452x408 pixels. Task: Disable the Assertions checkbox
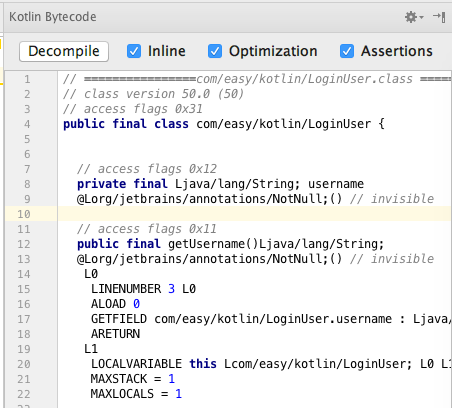coord(347,51)
